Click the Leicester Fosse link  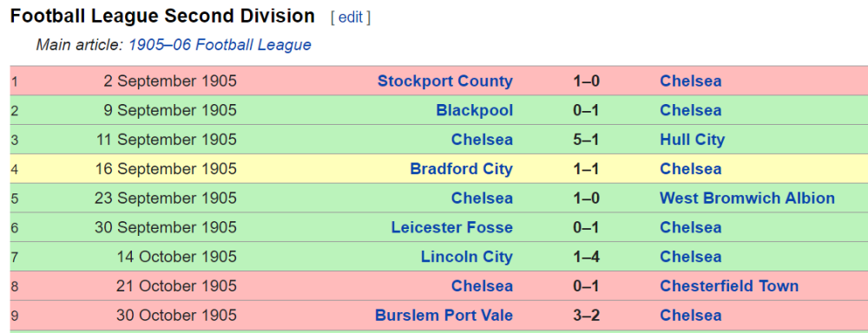click(451, 228)
